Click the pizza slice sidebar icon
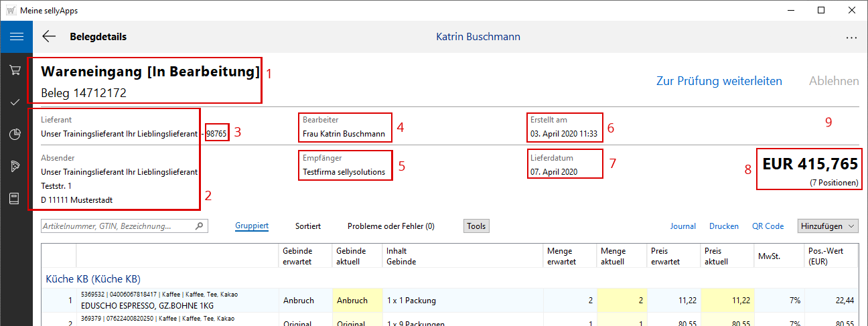The image size is (868, 326). pos(16,167)
